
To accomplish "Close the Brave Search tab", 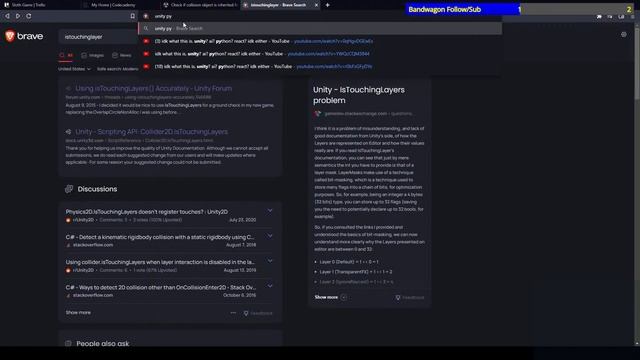I will [316, 5].
